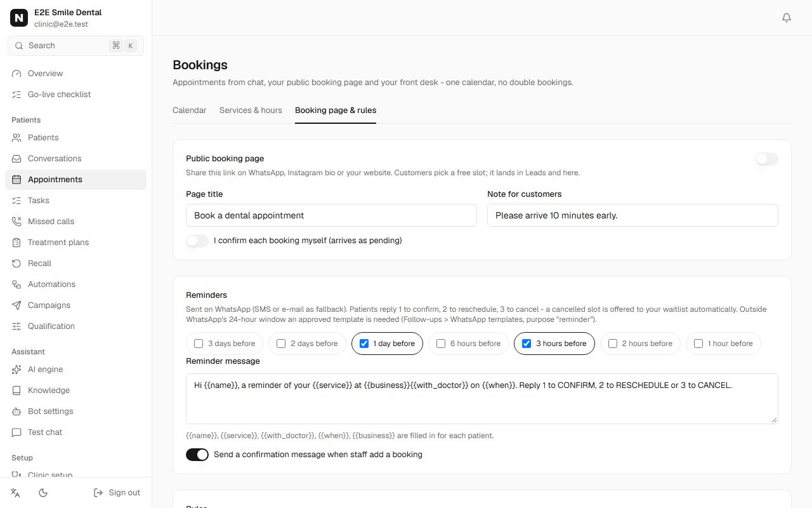The width and height of the screenshot is (812, 508).
Task: Toggle dark mode moon icon
Action: click(x=43, y=493)
